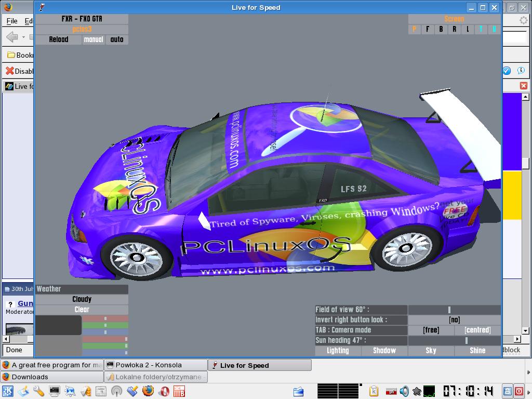Click the Live for Speed window title icon

click(x=42, y=7)
